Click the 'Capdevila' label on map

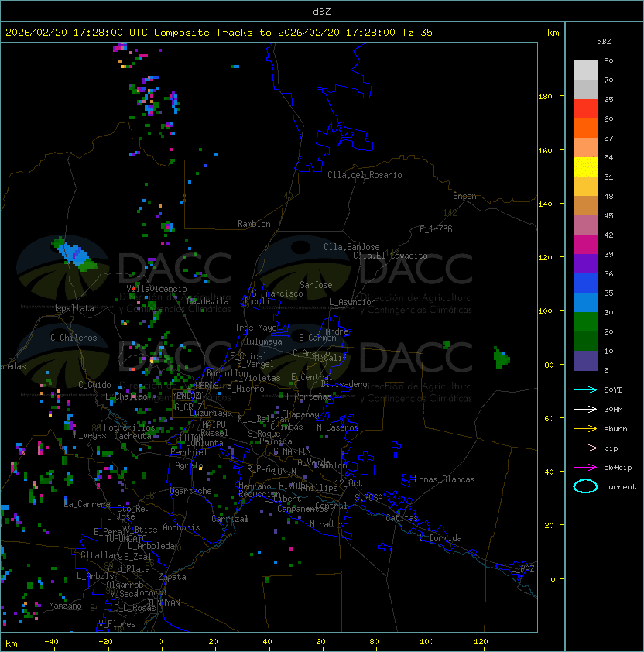click(208, 301)
